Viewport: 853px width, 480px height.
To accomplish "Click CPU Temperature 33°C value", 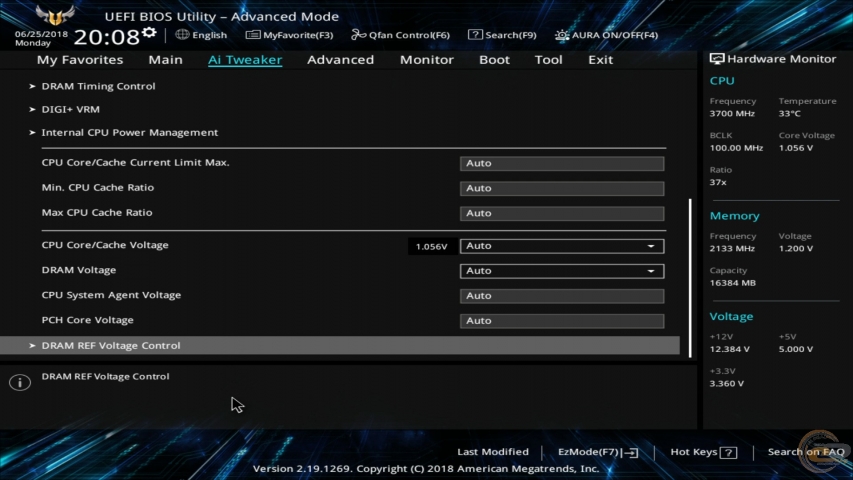I will point(789,114).
